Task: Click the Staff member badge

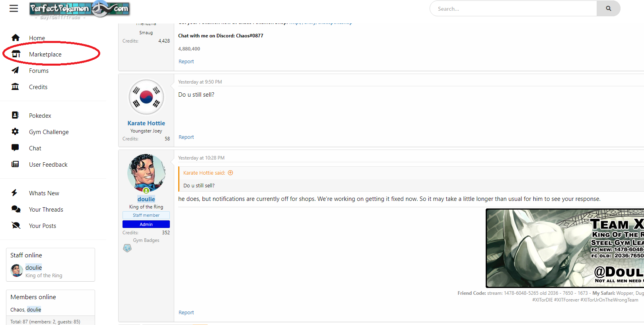Action: [146, 215]
